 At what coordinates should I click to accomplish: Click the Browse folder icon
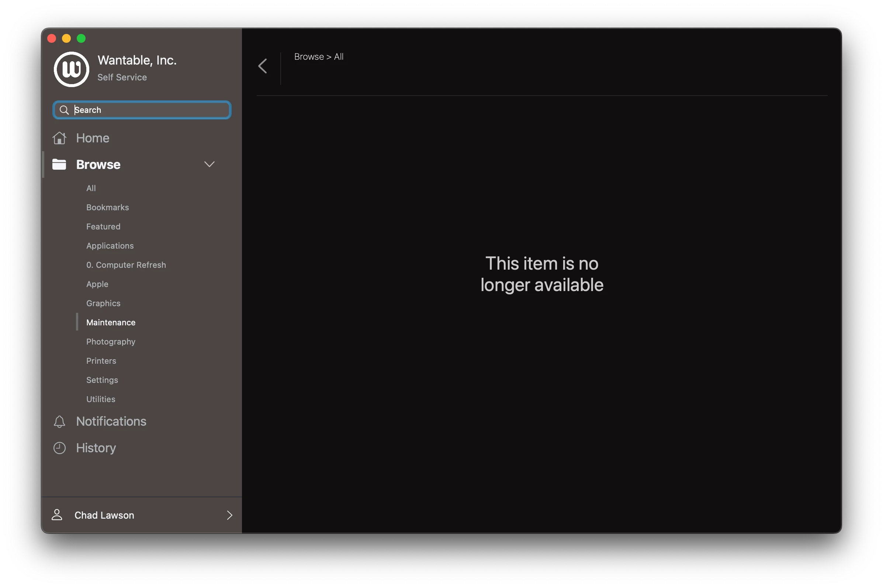point(59,164)
